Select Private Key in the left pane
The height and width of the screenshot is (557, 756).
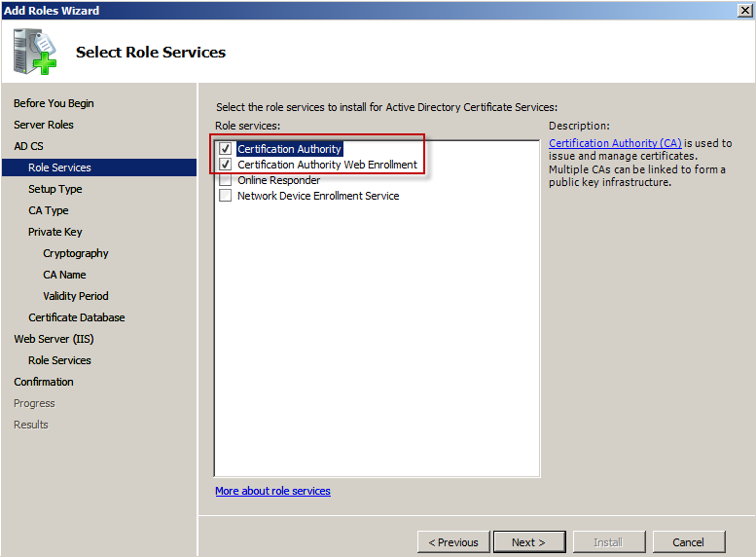point(54,232)
